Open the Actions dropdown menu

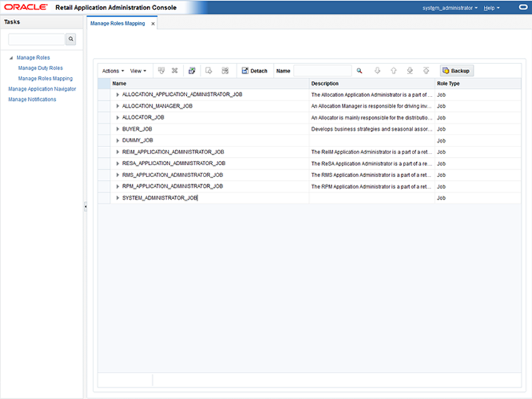(113, 71)
